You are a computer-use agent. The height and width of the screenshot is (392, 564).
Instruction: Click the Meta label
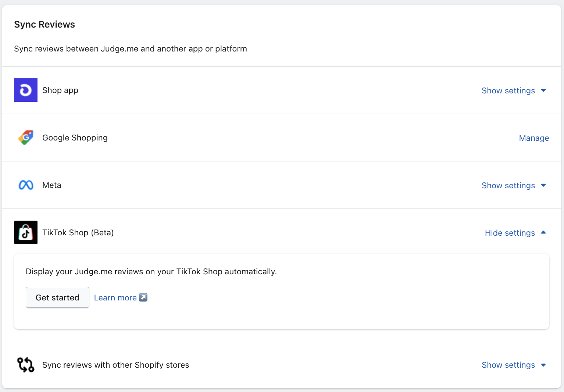52,185
